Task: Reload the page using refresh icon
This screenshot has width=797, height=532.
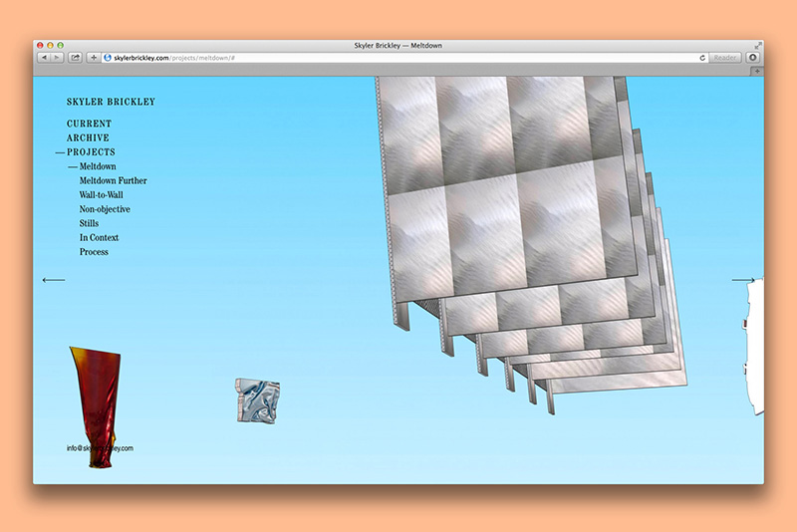Action: (x=702, y=58)
